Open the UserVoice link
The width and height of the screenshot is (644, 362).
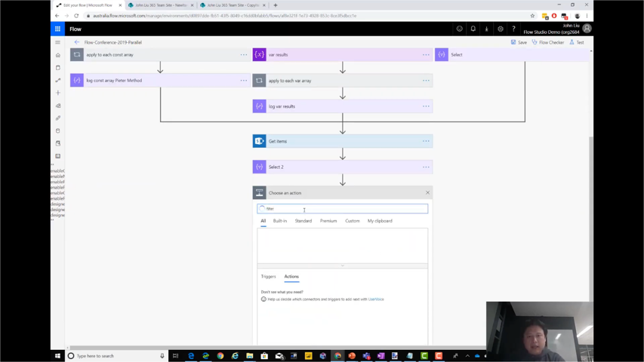[376, 299]
